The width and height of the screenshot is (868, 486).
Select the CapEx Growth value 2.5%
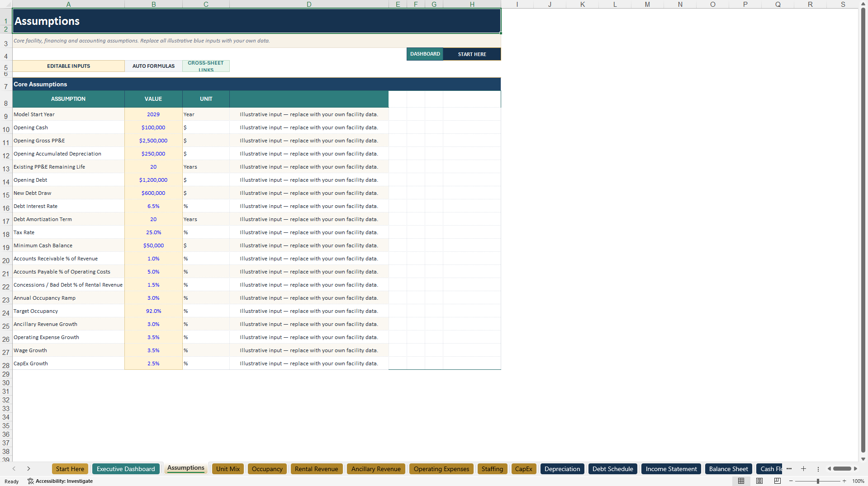(x=153, y=363)
